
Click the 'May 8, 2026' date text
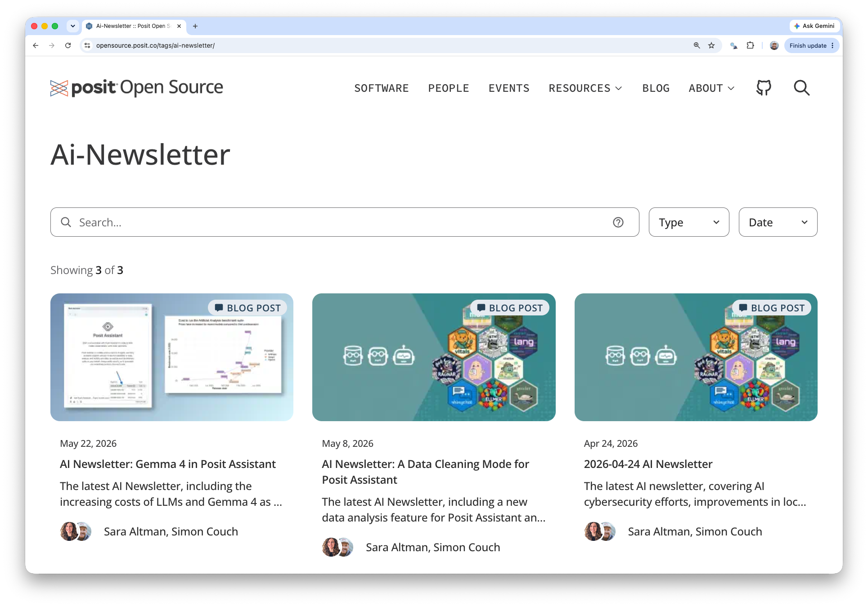347,444
